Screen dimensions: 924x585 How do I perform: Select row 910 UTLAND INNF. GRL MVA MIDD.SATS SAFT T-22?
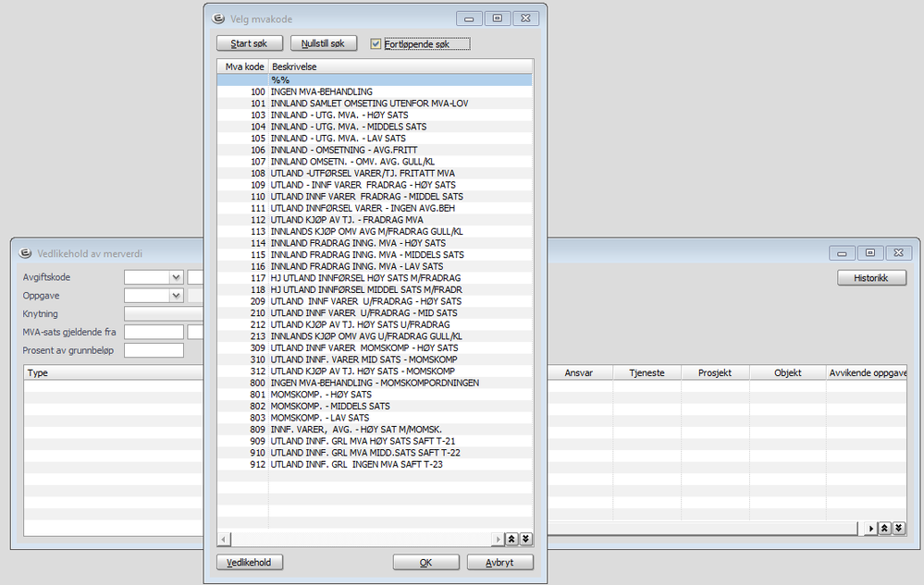tap(375, 453)
